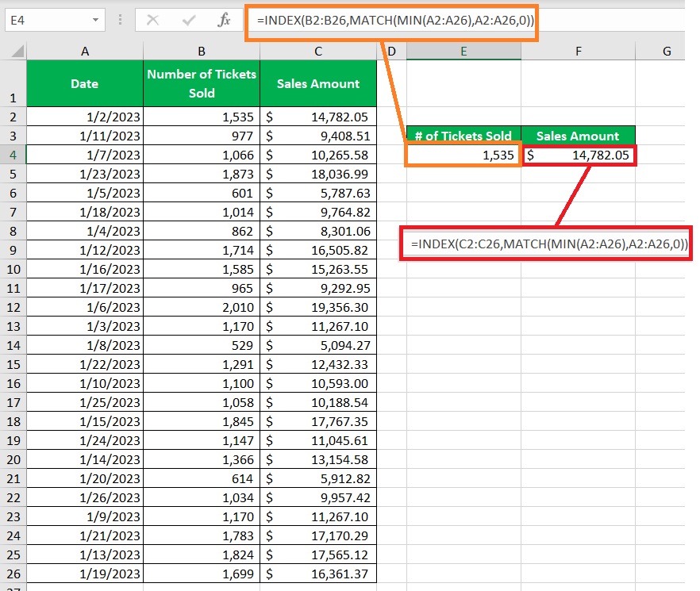Select sales cell 9,957.42
700x591 pixels.
[317, 497]
